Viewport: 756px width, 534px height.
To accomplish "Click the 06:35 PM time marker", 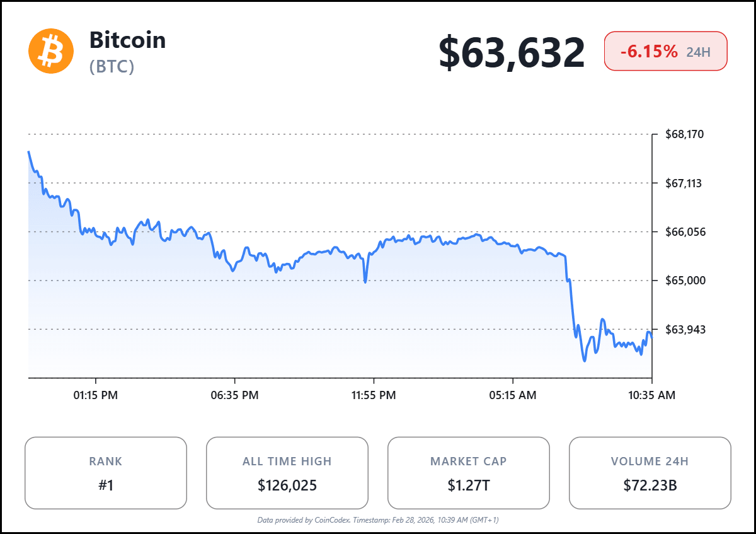I will point(235,395).
